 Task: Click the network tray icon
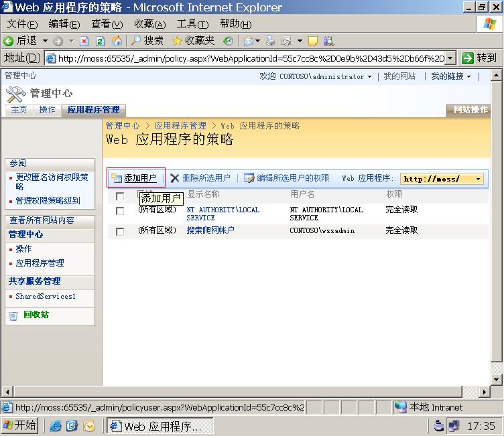click(x=454, y=426)
